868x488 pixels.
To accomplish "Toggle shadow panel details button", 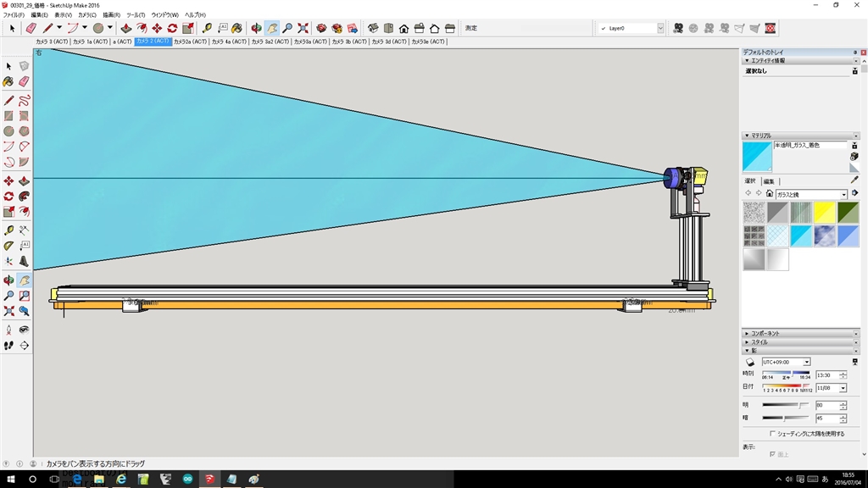I will click(854, 362).
